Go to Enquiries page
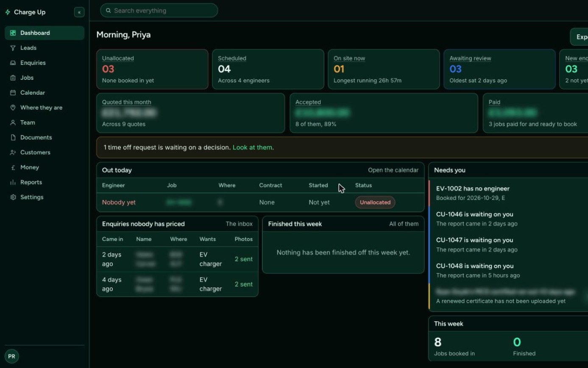This screenshot has height=368, width=588. [45, 63]
